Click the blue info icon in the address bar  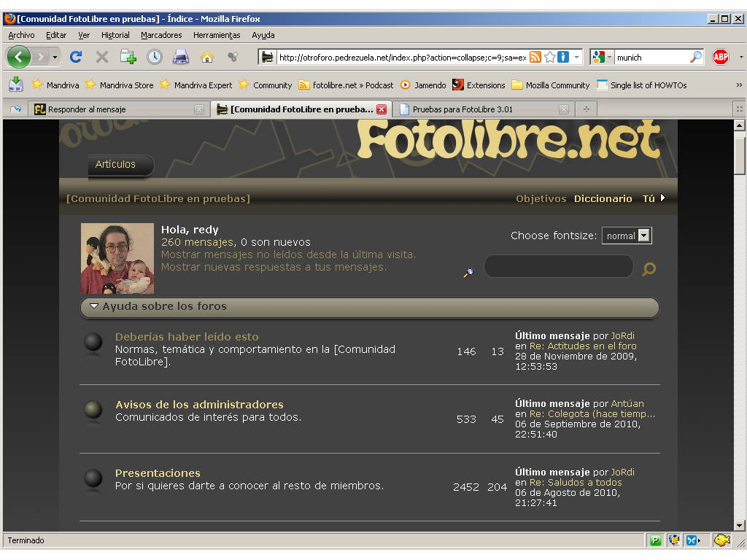pyautogui.click(x=563, y=57)
